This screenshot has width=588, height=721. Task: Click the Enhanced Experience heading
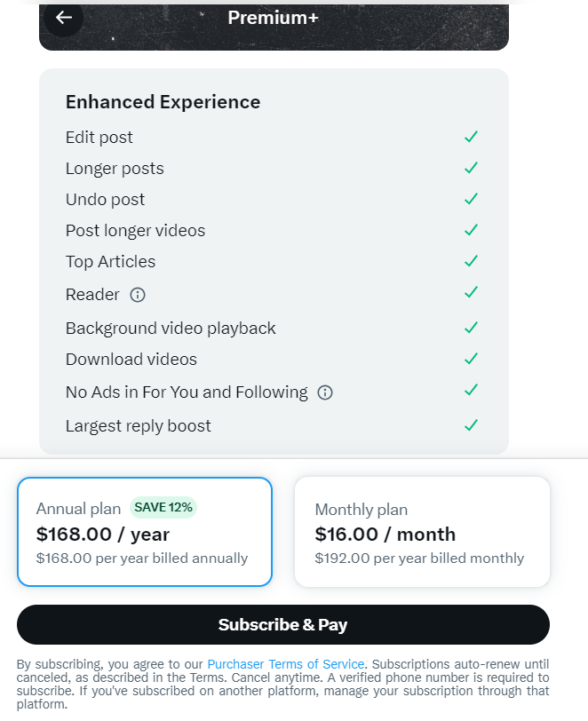(x=163, y=102)
